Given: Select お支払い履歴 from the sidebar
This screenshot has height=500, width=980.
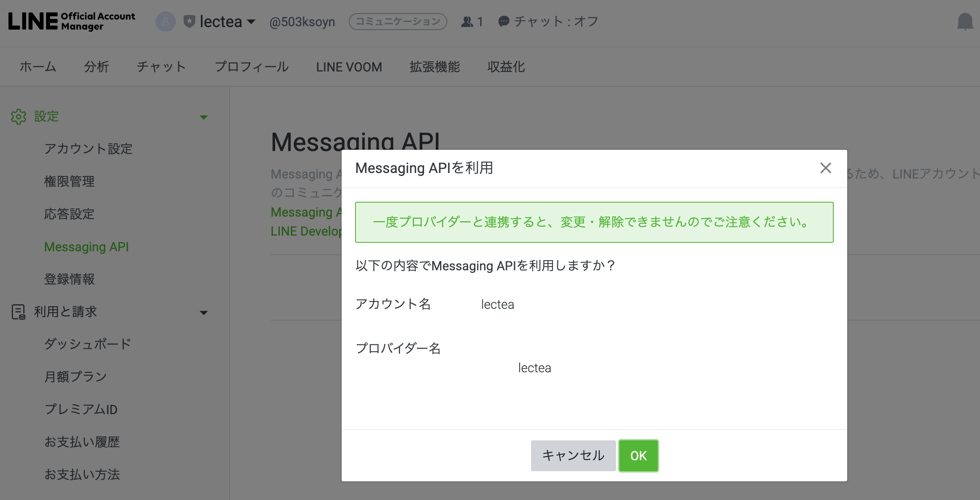Looking at the screenshot, I should (x=82, y=442).
